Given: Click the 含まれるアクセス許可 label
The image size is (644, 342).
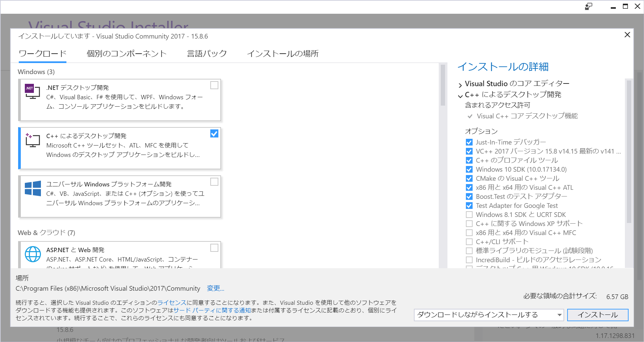Looking at the screenshot, I should pos(497,105).
